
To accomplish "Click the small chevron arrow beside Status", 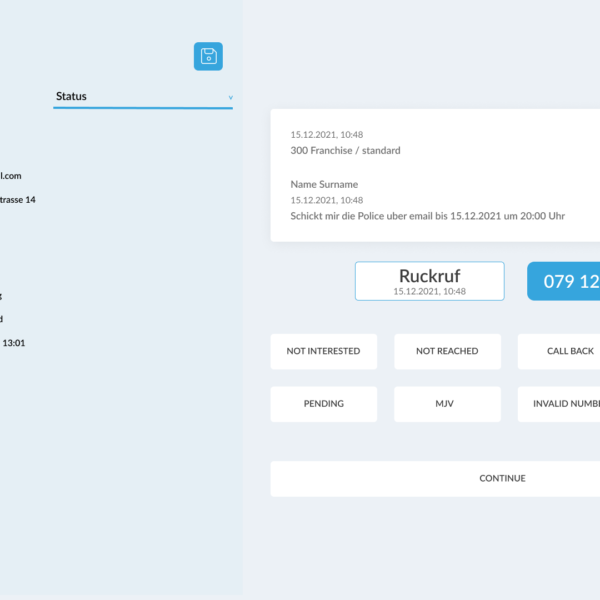I will point(231,97).
